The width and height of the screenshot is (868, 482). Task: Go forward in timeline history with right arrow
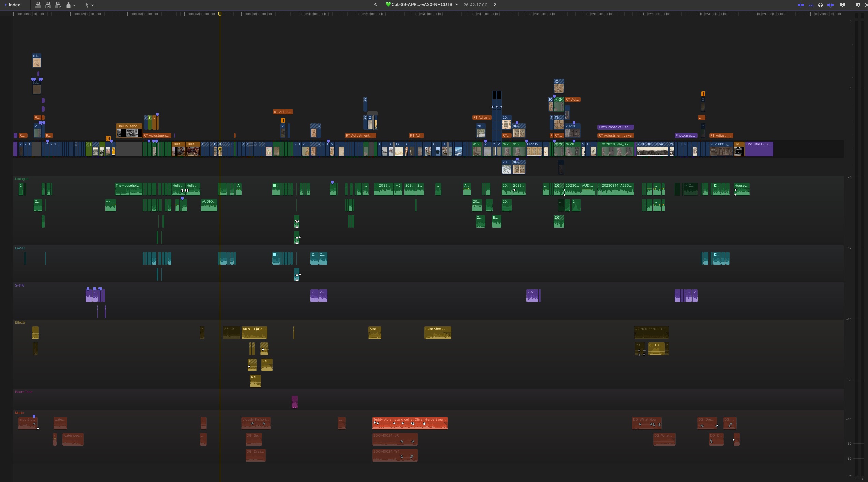coord(495,5)
